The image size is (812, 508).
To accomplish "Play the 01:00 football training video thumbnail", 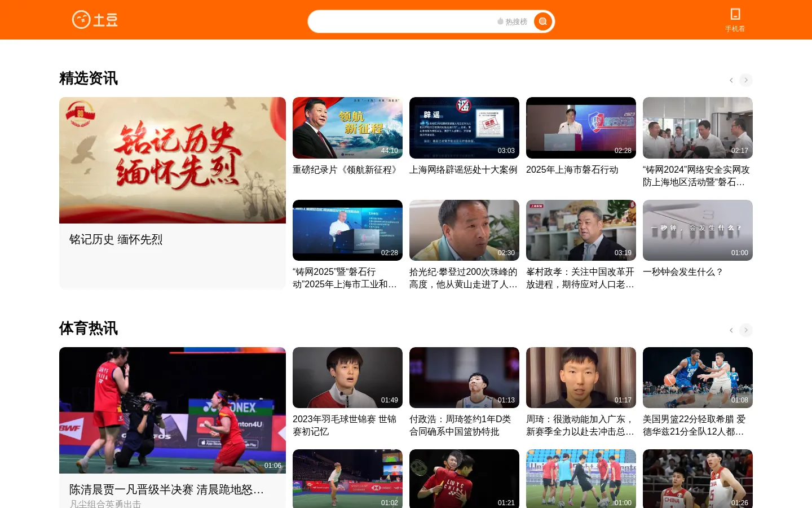I will point(581,479).
